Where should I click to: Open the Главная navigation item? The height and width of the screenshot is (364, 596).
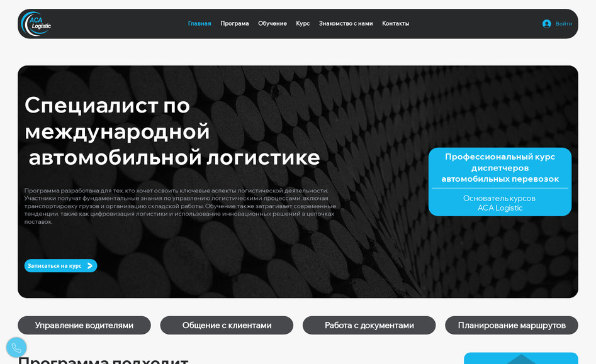(x=200, y=23)
